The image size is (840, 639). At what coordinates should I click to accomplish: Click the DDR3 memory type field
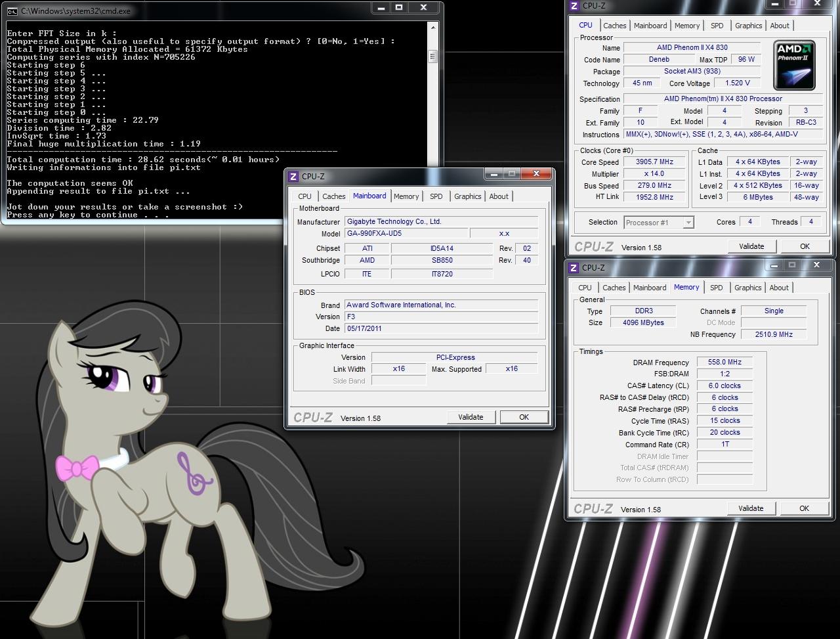click(x=644, y=311)
